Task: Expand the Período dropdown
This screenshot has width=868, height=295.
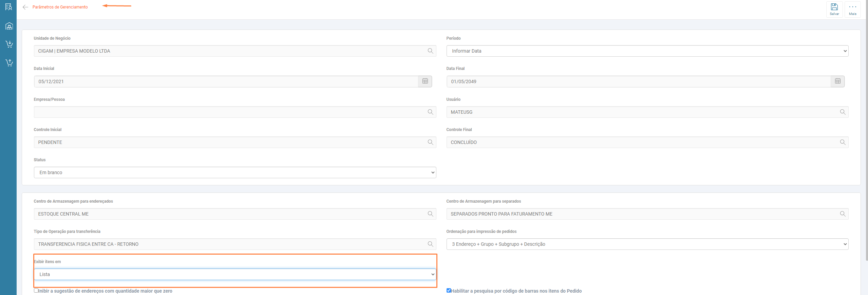Action: coord(647,51)
